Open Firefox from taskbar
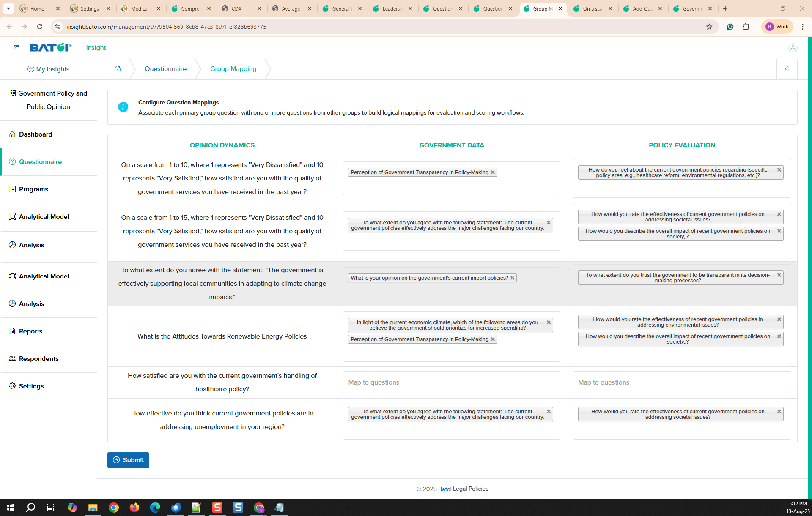 [134, 508]
